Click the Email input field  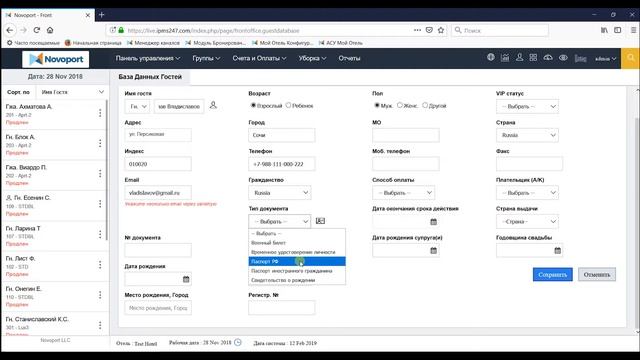(158, 193)
